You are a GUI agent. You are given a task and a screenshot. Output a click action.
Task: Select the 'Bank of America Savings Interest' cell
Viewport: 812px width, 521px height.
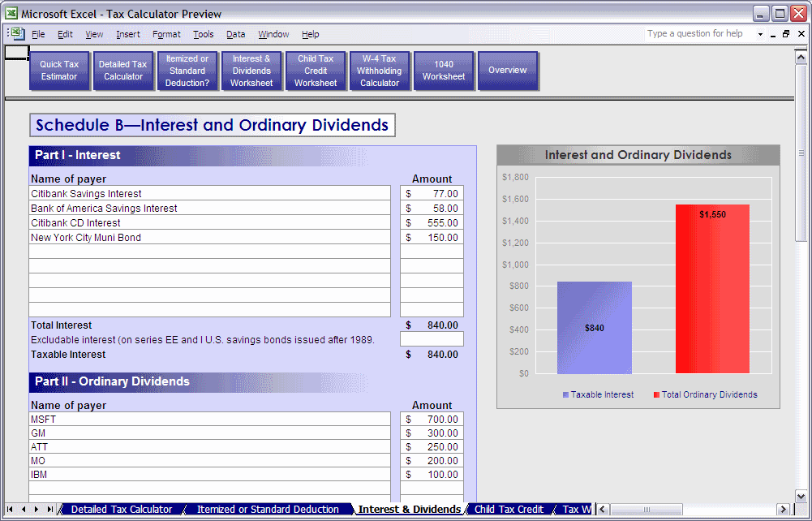(x=210, y=208)
